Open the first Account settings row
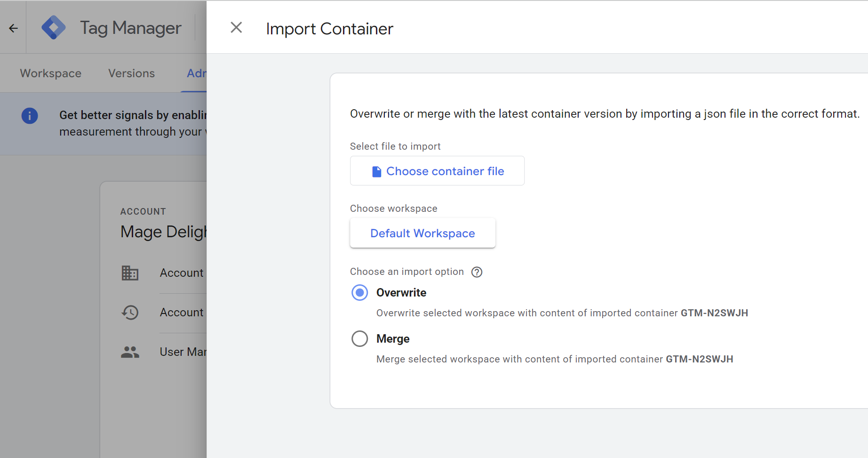Viewport: 868px width, 458px height. (182, 273)
